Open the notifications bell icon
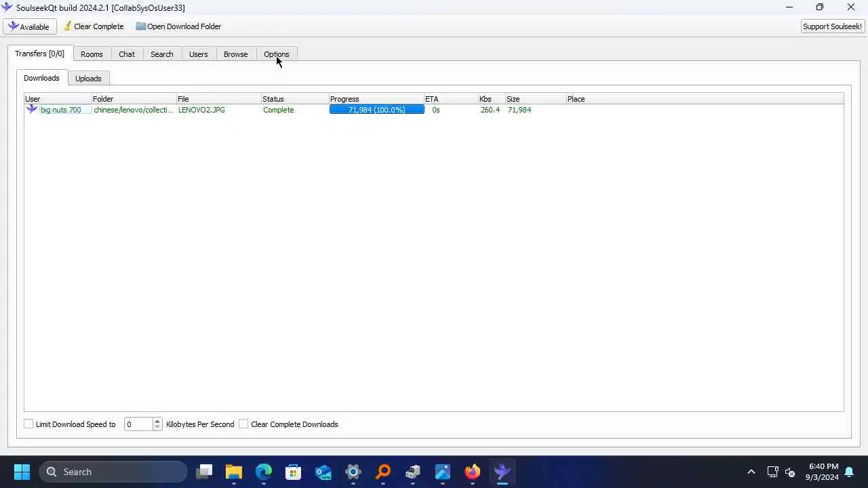This screenshot has height=488, width=868. point(849,472)
